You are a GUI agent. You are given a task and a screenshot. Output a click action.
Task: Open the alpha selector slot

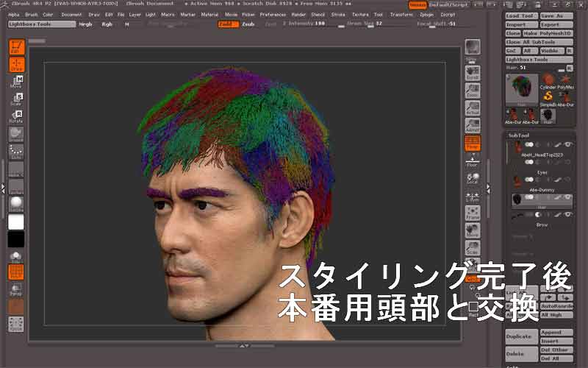[x=16, y=169]
